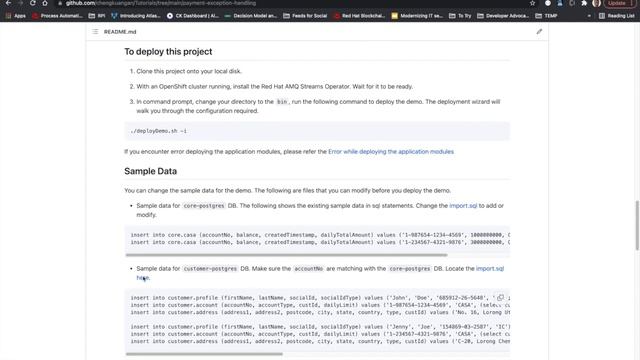
Task: Open the Reading List panel
Action: click(617, 16)
